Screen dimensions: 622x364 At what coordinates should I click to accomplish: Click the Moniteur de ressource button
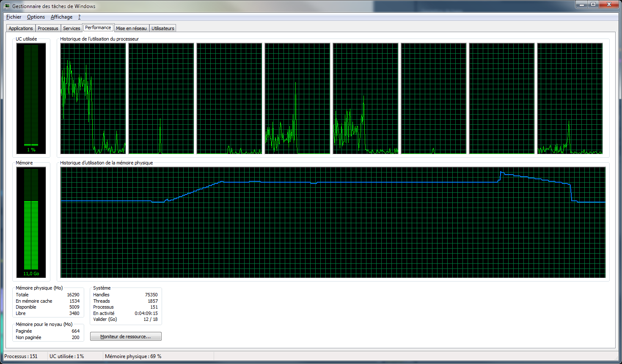coord(126,337)
